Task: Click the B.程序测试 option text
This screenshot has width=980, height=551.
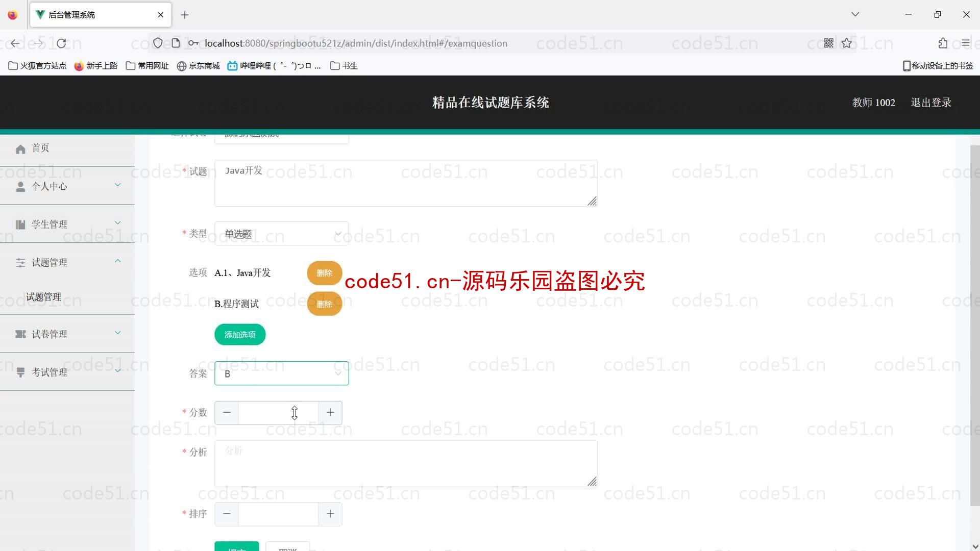Action: [x=236, y=304]
